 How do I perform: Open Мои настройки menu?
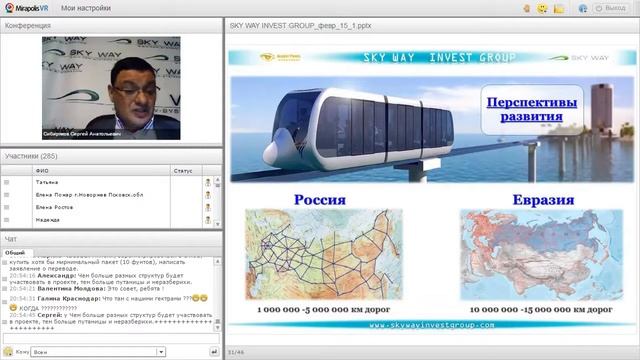tap(86, 8)
